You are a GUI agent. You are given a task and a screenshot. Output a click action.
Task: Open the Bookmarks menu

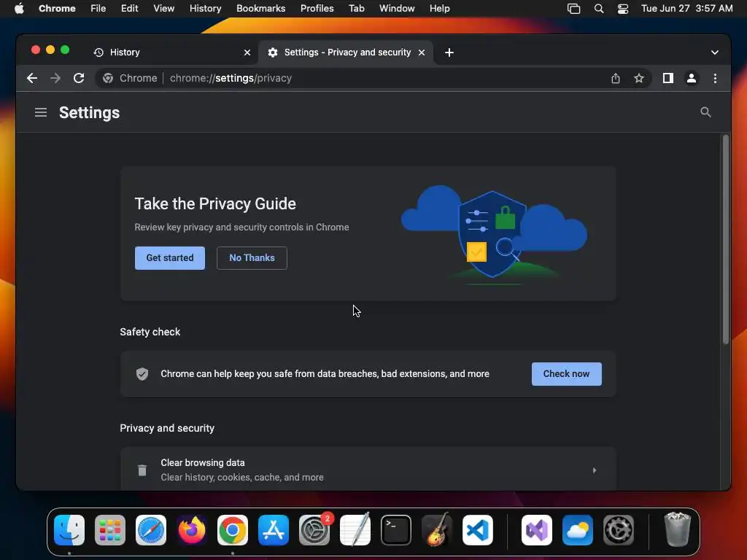coord(260,8)
